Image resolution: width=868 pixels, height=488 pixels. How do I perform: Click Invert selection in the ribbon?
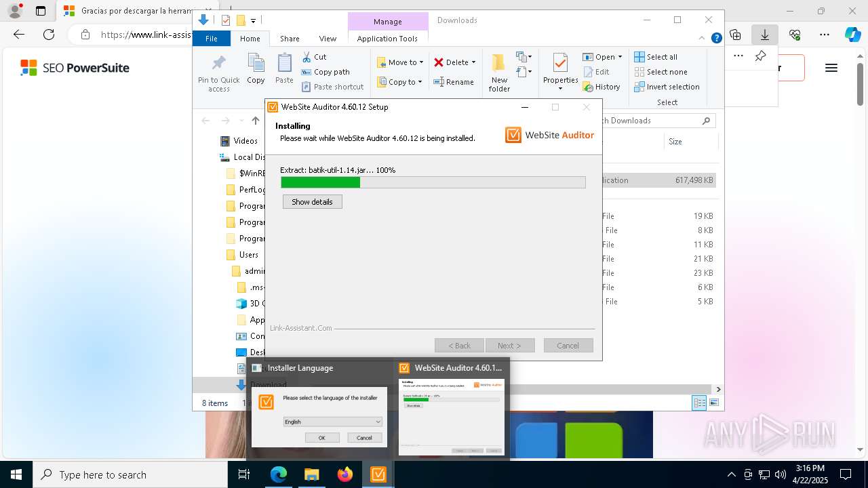(667, 87)
